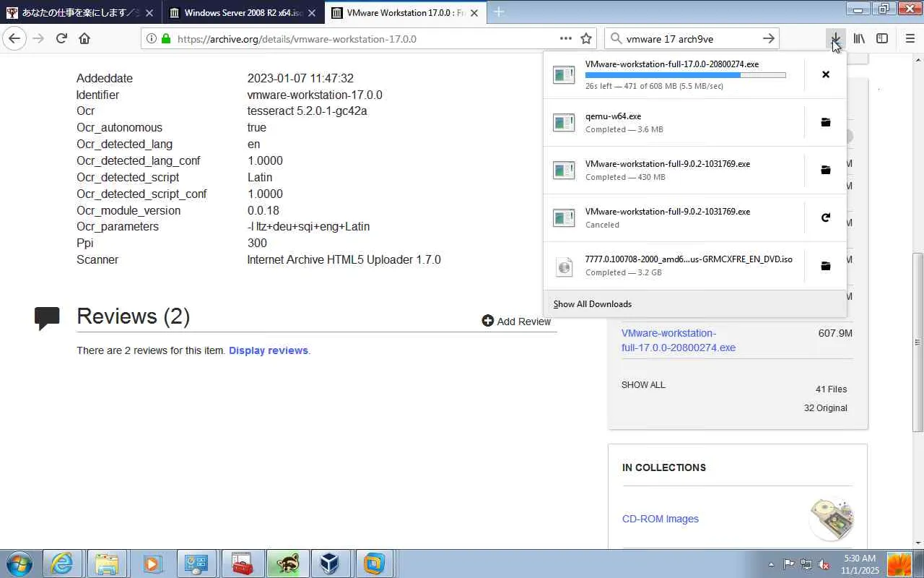Open the orange flower tray icon

(x=899, y=564)
